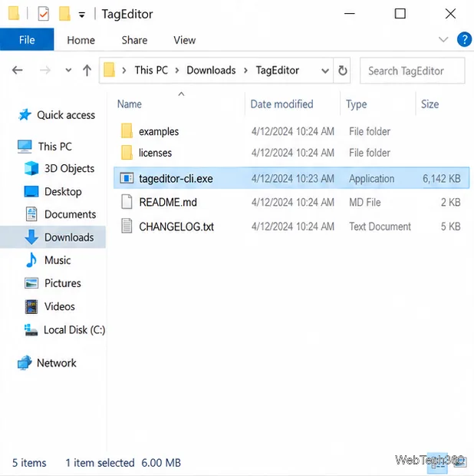
Task: Click MD File type cell
Action: tap(365, 202)
